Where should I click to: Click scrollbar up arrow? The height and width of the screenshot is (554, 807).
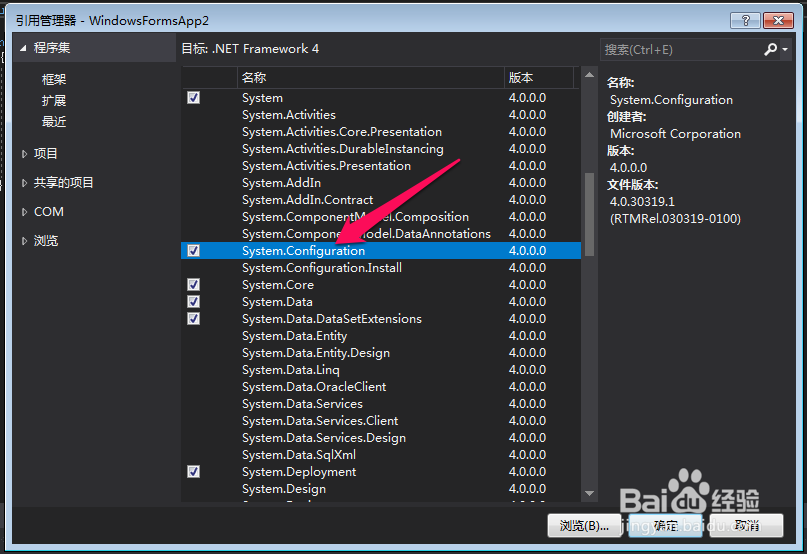coord(590,75)
